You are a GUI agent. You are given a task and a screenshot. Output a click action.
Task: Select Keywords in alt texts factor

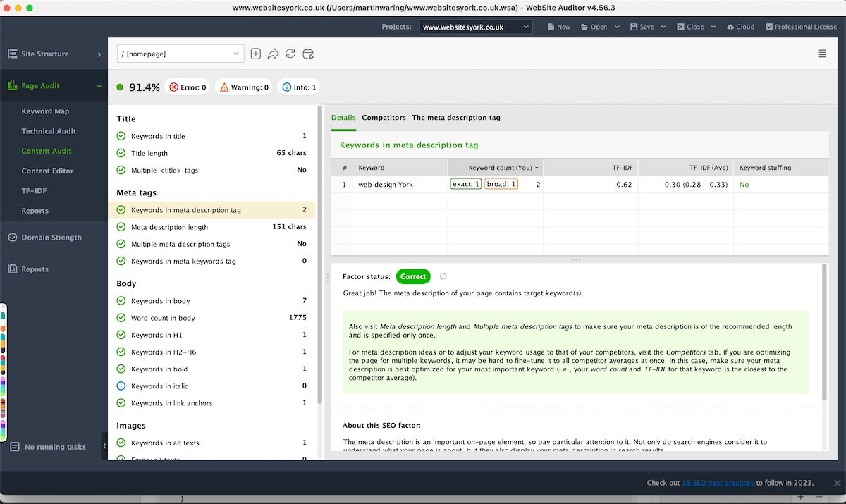(211, 443)
